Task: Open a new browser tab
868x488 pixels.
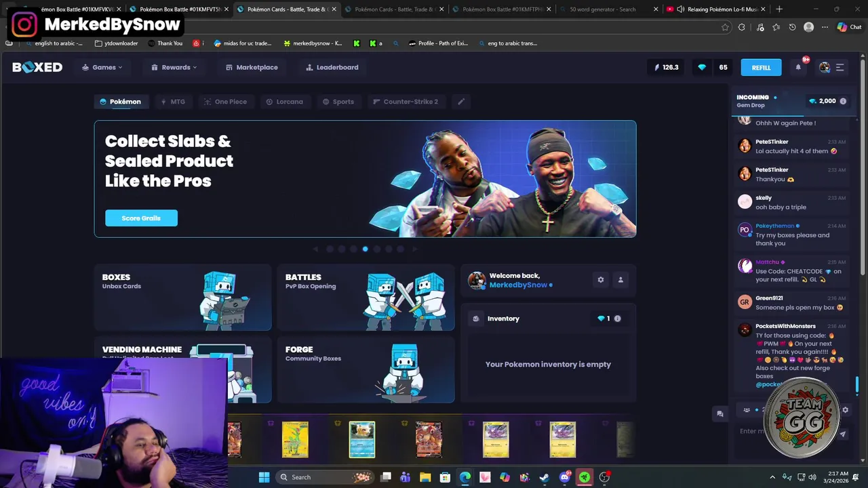Action: click(x=779, y=9)
